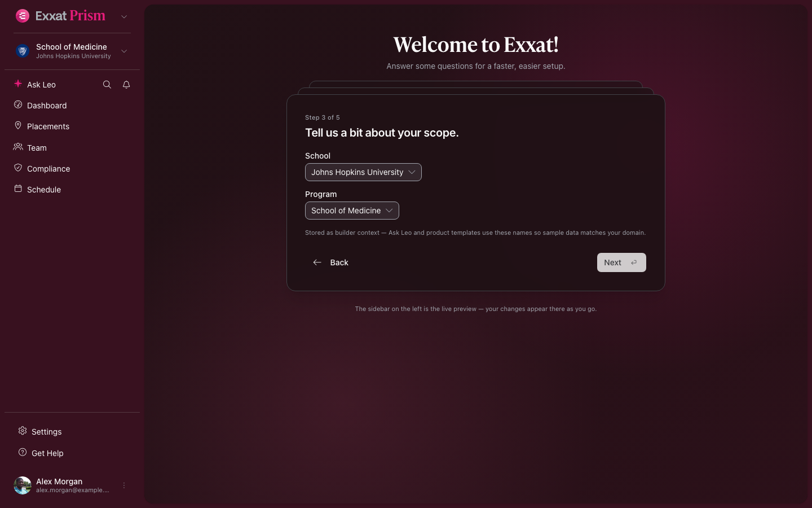Click the 'School' field label
The image size is (812, 508).
(318, 156)
